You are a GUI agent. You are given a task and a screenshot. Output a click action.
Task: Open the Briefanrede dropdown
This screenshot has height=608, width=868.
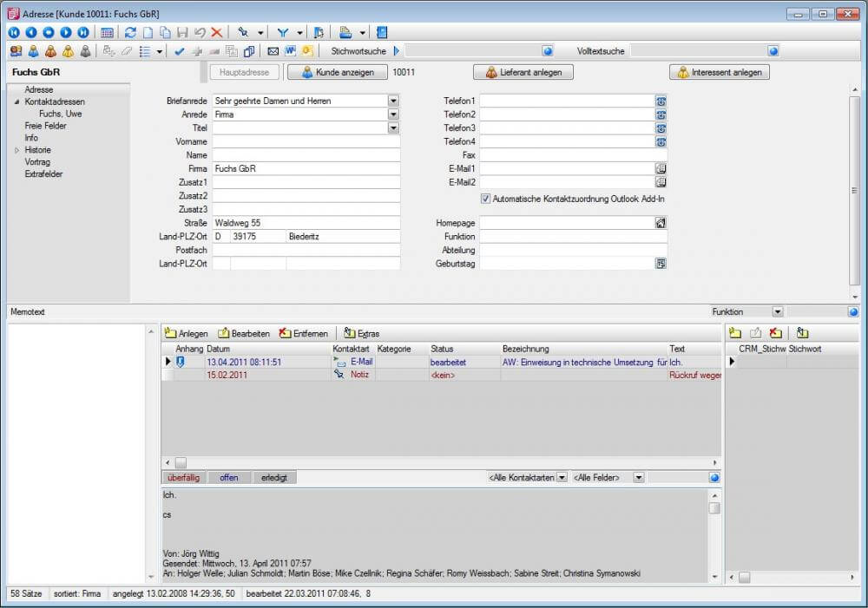(x=393, y=101)
